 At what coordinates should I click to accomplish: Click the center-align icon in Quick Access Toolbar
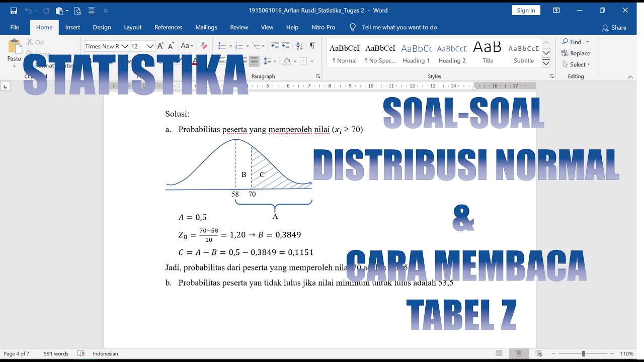pos(92,11)
